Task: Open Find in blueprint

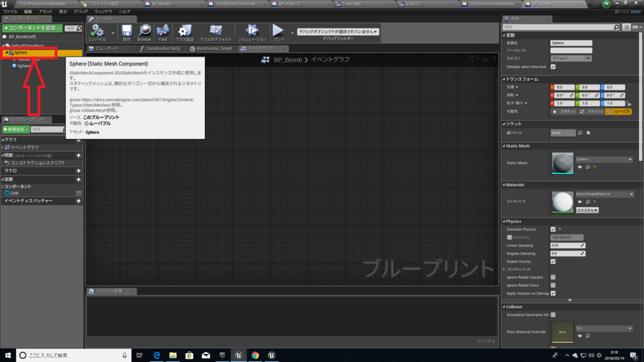Action: click(163, 33)
